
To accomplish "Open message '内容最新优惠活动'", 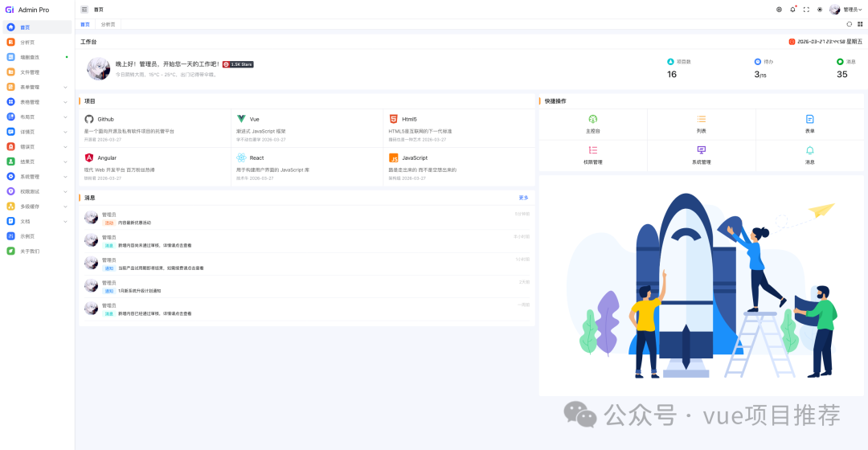I will click(134, 223).
